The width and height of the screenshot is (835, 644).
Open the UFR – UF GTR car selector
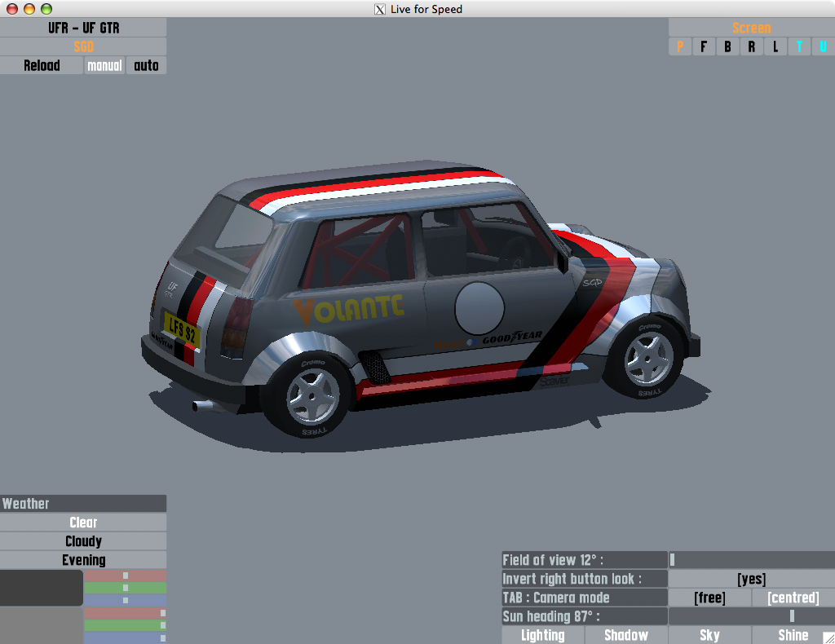click(x=83, y=28)
